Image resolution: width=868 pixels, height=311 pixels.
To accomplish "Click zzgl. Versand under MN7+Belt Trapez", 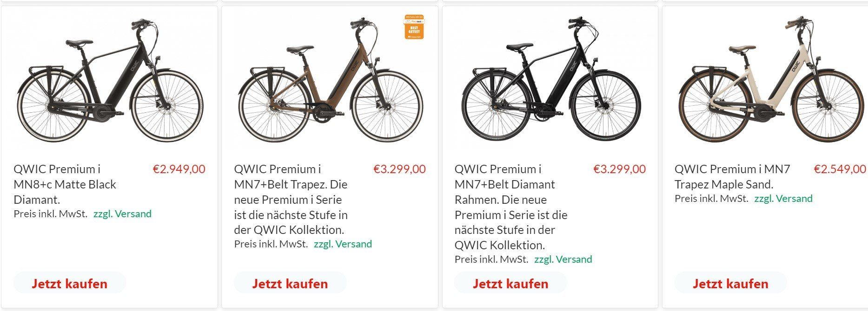I will 343,244.
